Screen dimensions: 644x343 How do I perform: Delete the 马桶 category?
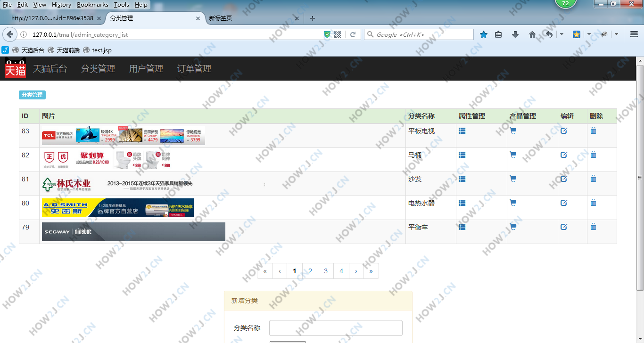click(594, 155)
